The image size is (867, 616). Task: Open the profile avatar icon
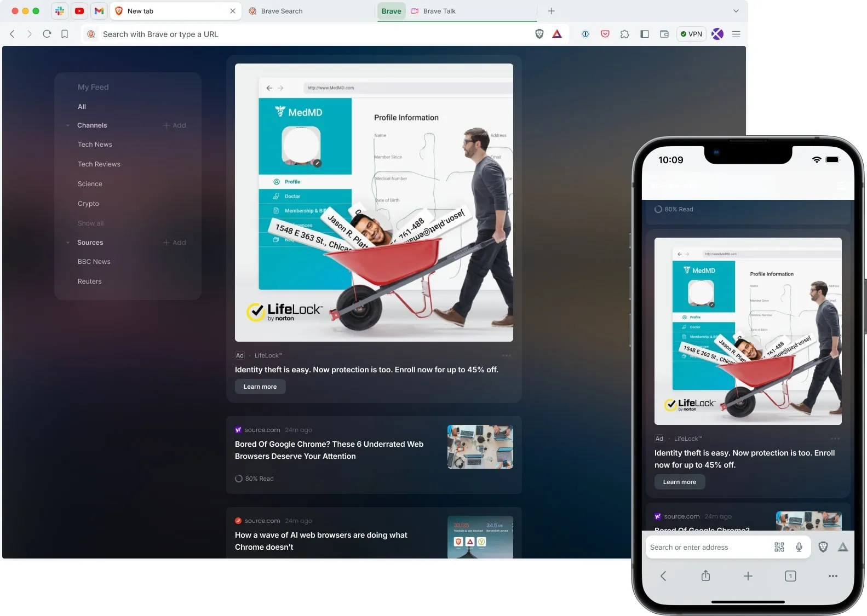tap(717, 34)
